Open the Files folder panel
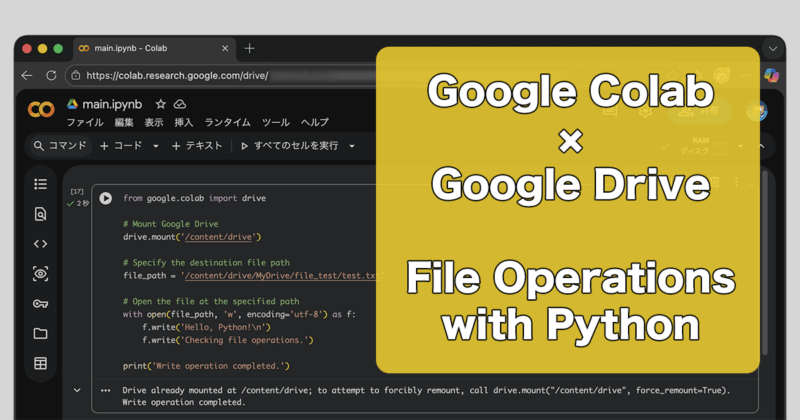The height and width of the screenshot is (420, 800). (x=41, y=334)
